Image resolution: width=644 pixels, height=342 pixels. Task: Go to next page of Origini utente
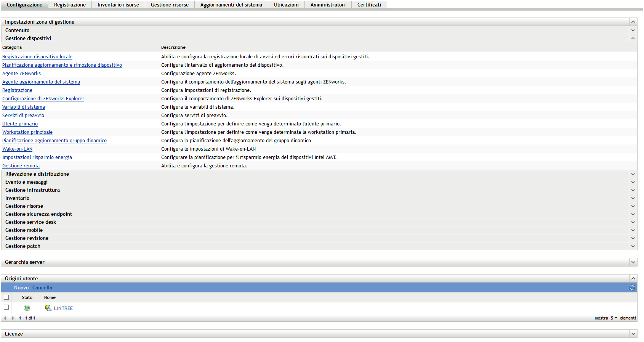click(x=13, y=318)
